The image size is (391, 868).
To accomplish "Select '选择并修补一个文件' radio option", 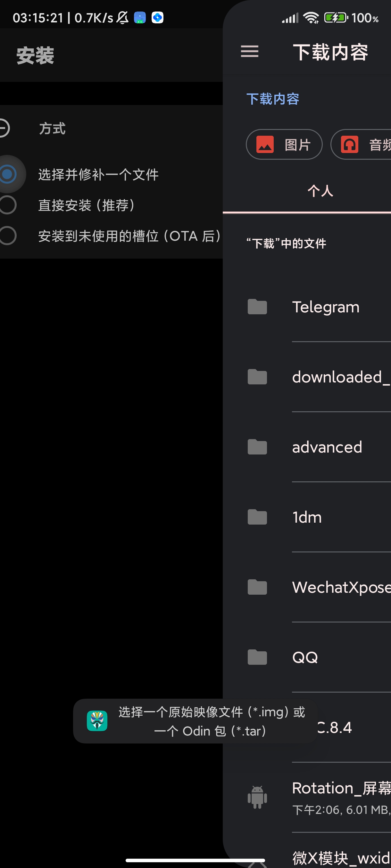I will click(7, 174).
